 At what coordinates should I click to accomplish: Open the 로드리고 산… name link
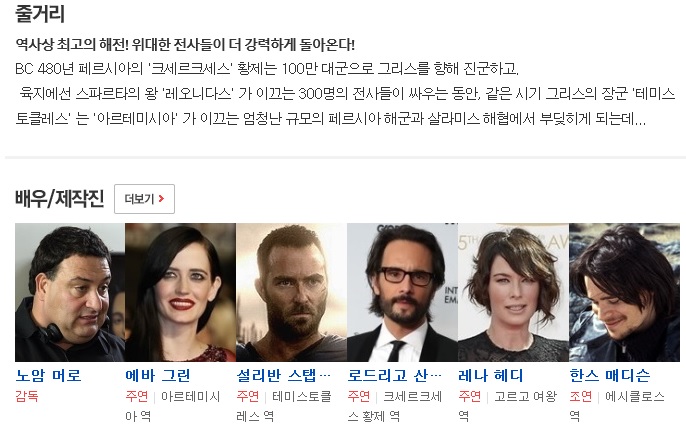pyautogui.click(x=395, y=375)
